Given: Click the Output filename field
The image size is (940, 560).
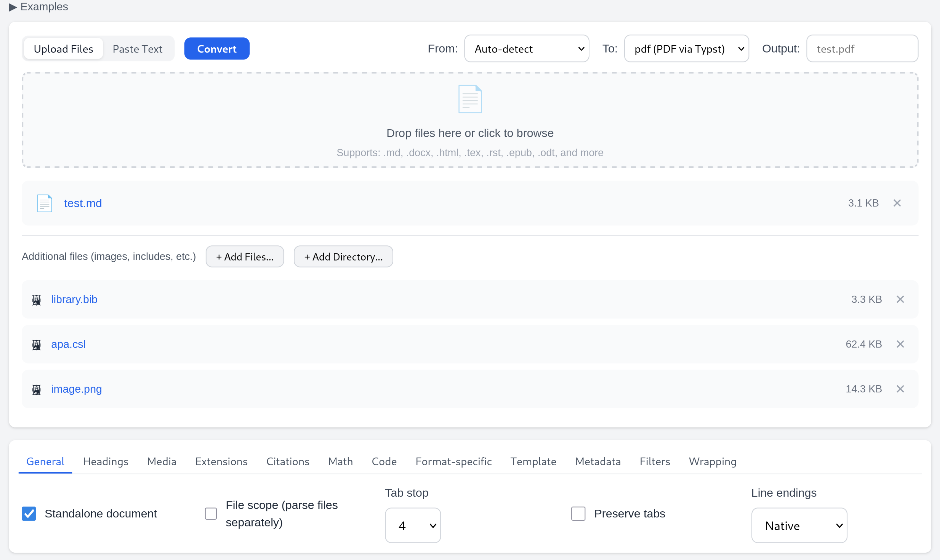Looking at the screenshot, I should (x=862, y=48).
